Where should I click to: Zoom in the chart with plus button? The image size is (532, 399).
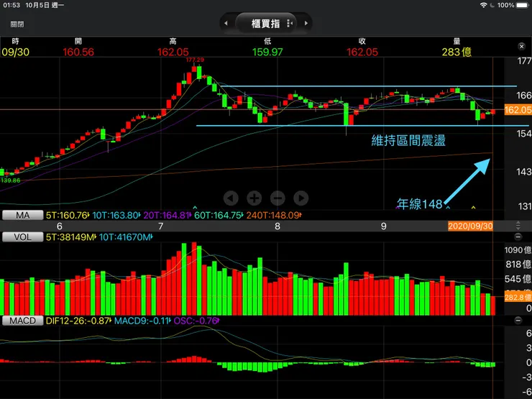point(254,198)
